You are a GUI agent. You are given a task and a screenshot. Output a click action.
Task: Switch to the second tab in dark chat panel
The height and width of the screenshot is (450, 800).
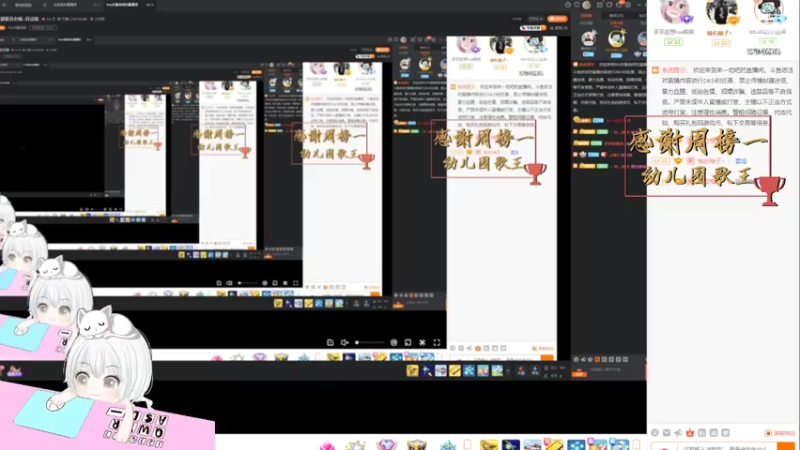616,16
